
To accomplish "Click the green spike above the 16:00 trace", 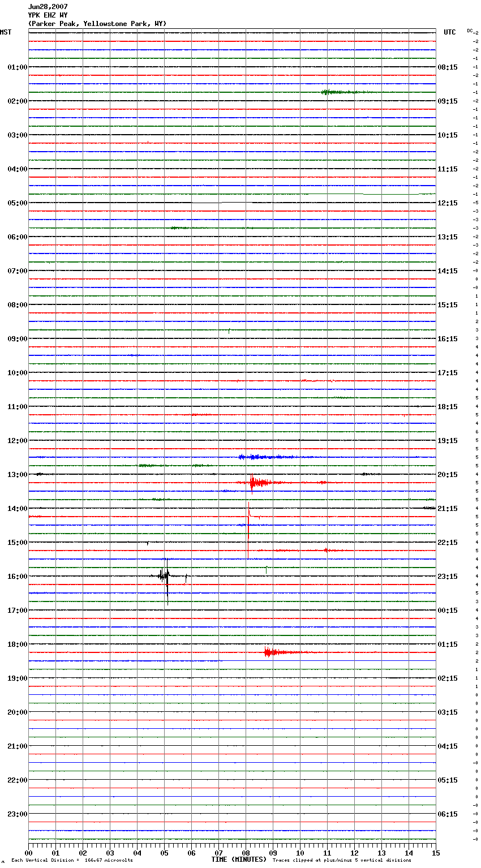I will pos(267,569).
